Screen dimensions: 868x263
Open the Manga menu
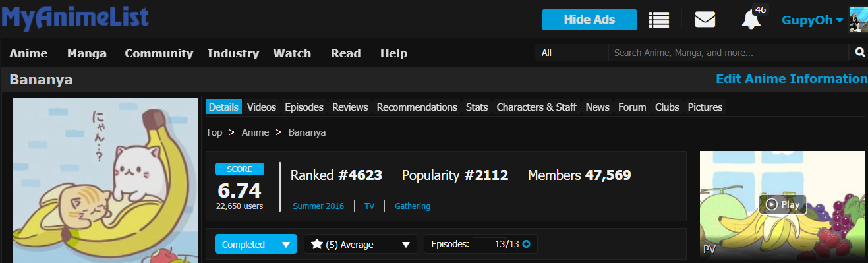tap(86, 53)
